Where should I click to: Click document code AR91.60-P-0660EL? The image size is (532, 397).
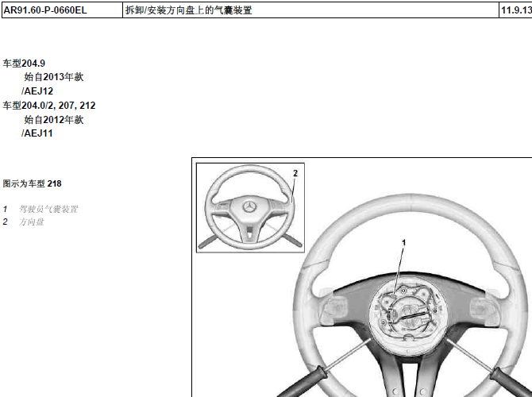(45, 10)
